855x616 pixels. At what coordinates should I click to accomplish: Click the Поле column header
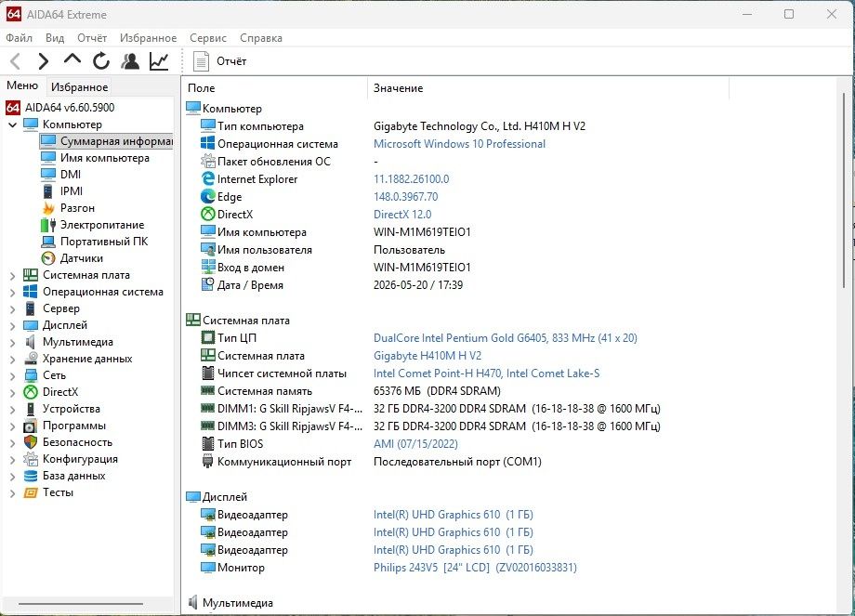pyautogui.click(x=275, y=88)
